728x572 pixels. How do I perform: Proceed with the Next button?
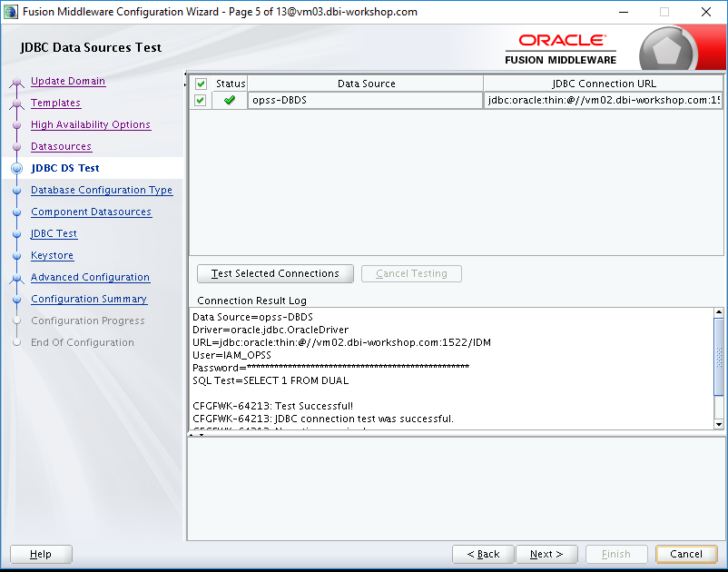(x=546, y=554)
